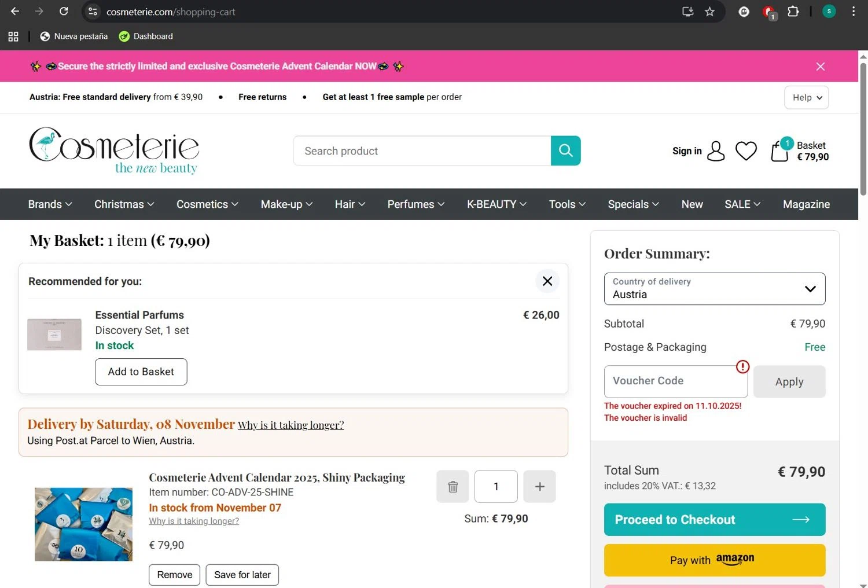The image size is (868, 588).
Task: Click the Voucher Code field
Action: [x=675, y=381]
